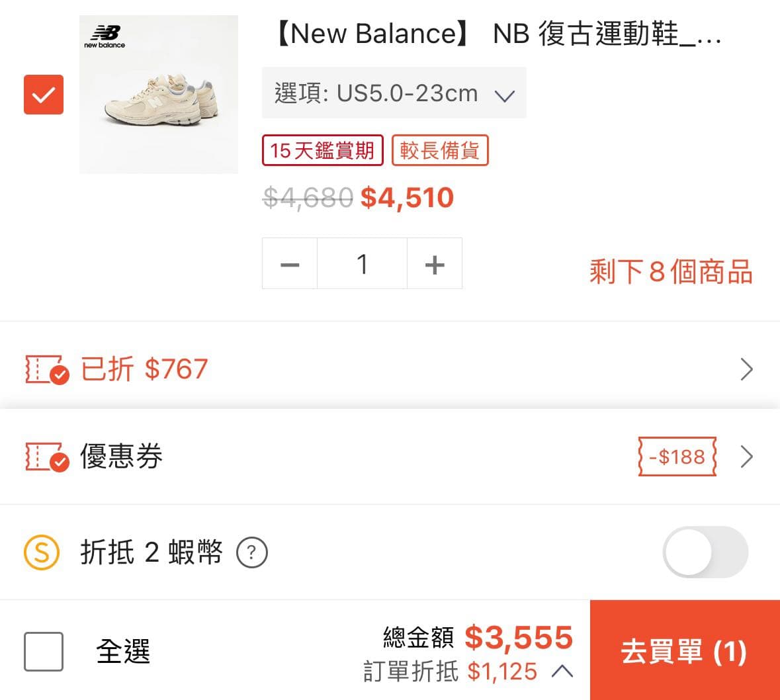Expand coupon details via the 優惠券 chevron
Viewport: 780px width, 700px height.
pos(746,457)
